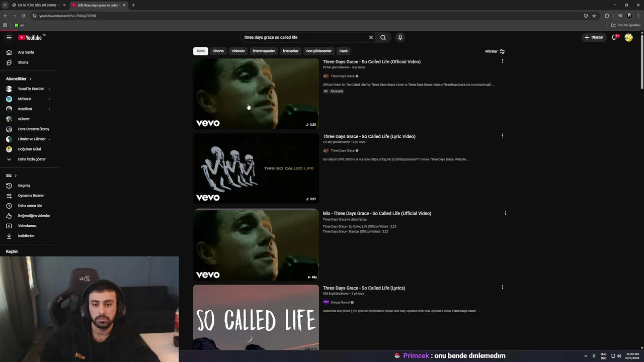Click Three Days Grace channel under Official Video
The width and height of the screenshot is (644, 362).
click(343, 76)
